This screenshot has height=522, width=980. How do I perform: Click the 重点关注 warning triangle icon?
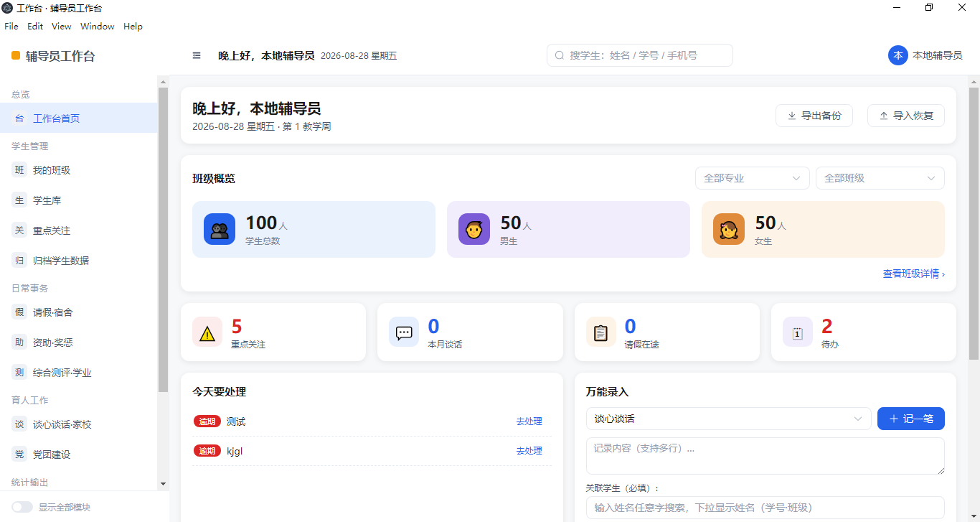pyautogui.click(x=207, y=332)
